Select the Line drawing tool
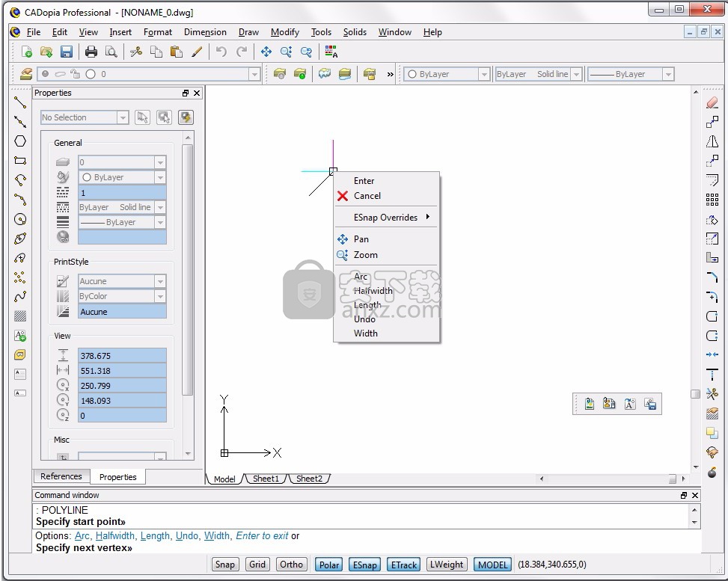Screen dimensions: 728x581 tap(20, 102)
